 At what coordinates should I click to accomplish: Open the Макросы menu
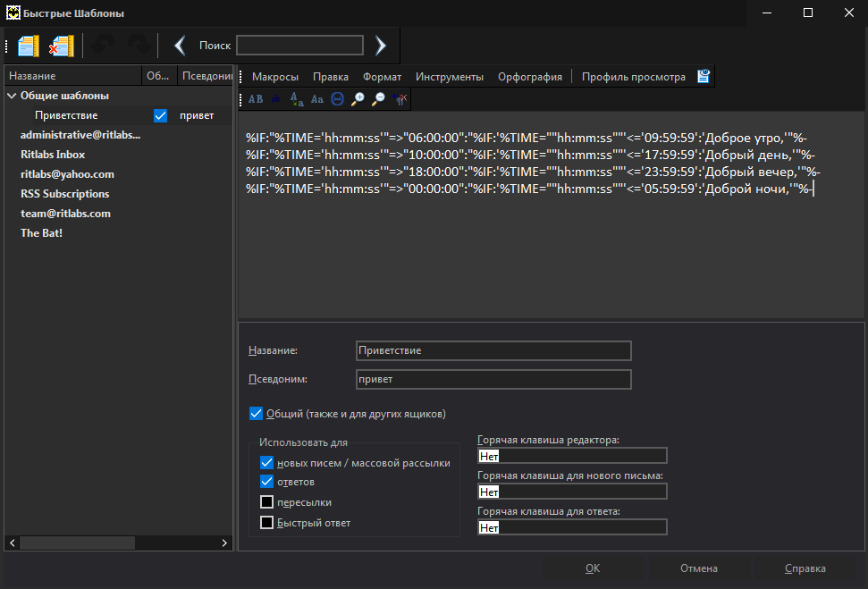pos(275,77)
